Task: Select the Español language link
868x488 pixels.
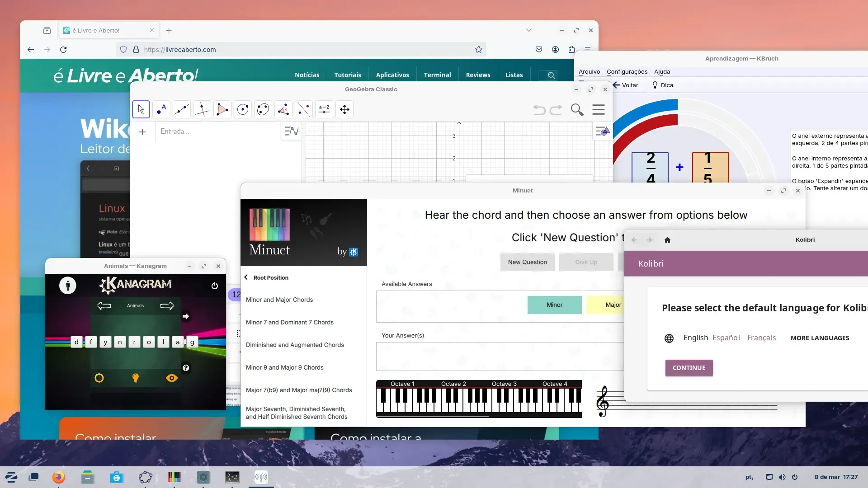Action: [x=726, y=338]
